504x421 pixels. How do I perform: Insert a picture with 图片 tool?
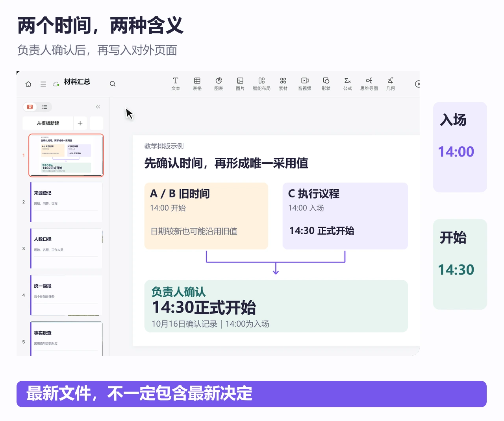tap(240, 84)
